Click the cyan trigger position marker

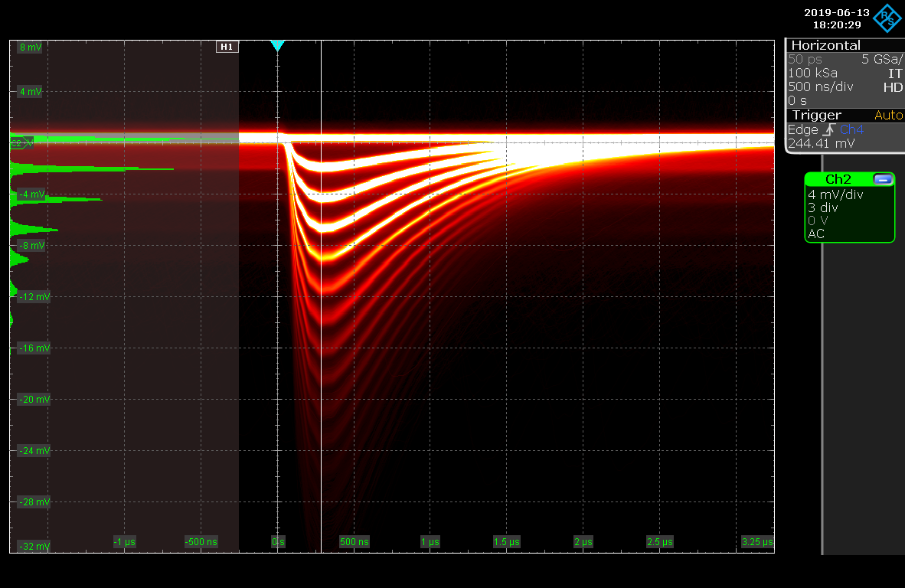(277, 47)
